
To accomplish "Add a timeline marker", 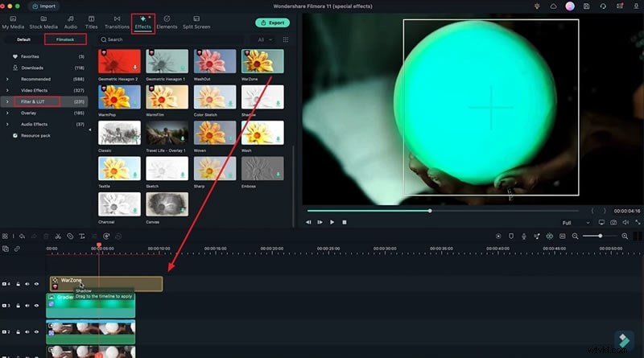I will (x=511, y=236).
